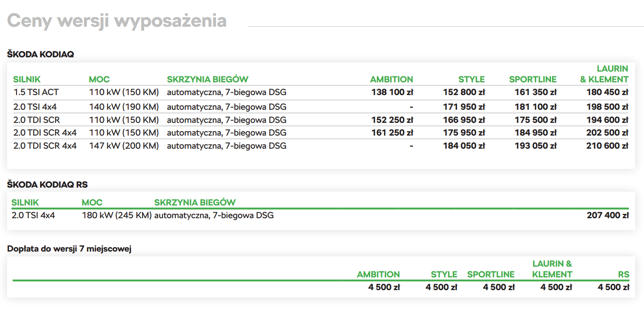Click the 202 500 zł price cell
This screenshot has width=644, height=309.
[607, 133]
